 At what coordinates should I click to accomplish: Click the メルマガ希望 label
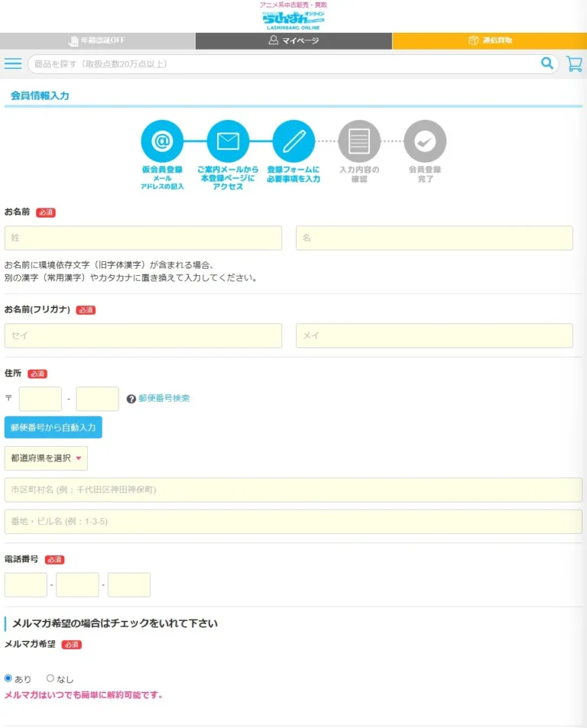coord(30,644)
